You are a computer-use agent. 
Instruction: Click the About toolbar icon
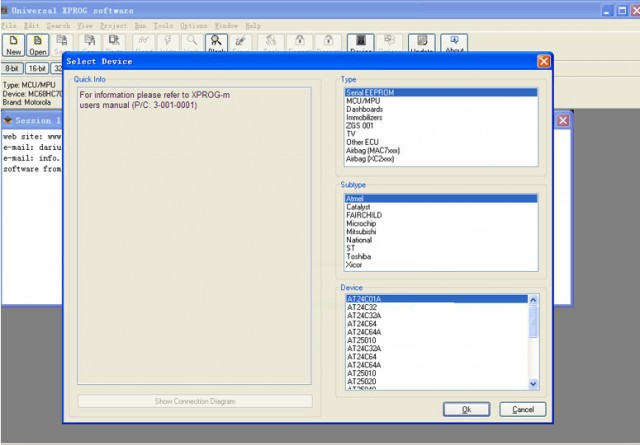point(454,44)
